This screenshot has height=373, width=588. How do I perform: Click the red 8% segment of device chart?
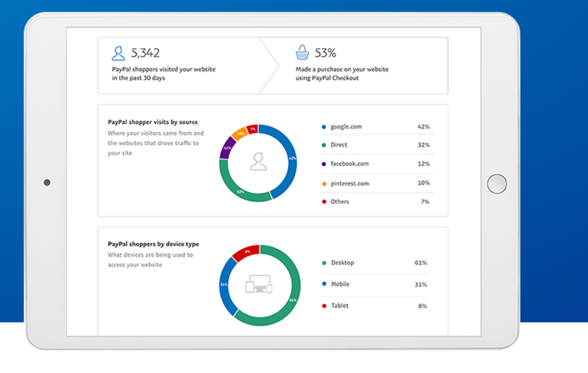tap(245, 252)
